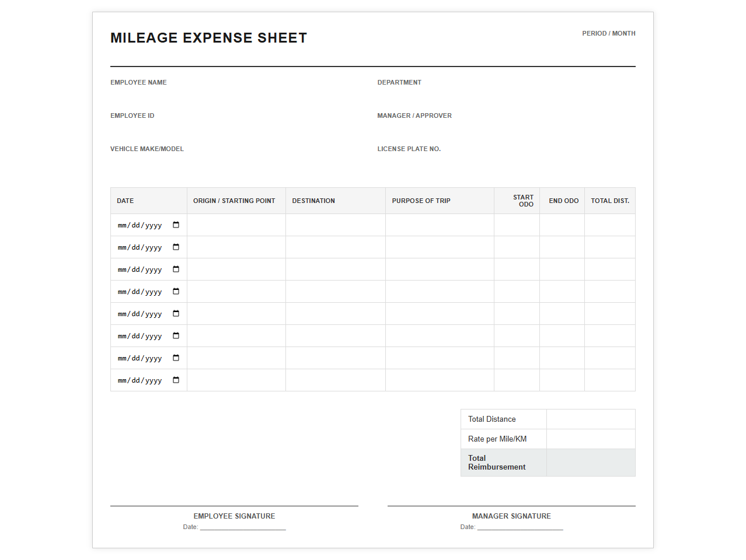Click the License Plate No. field

click(x=506, y=161)
